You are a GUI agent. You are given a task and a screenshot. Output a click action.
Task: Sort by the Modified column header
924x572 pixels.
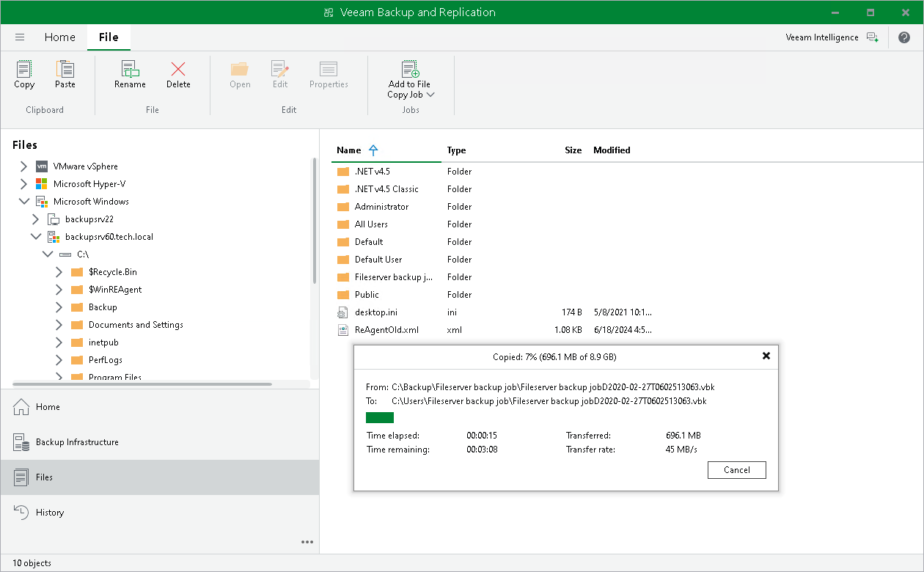click(x=612, y=150)
